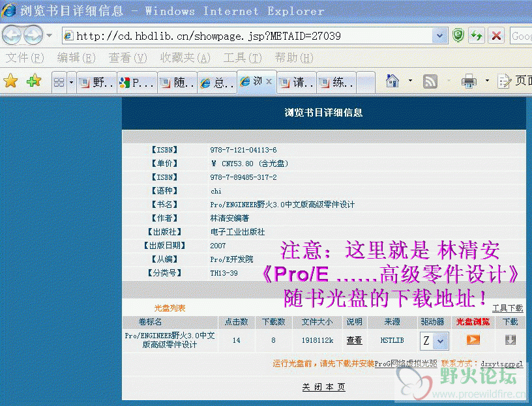
Task: Click the ISBN value 978-7-89485-317-2
Action: point(243,177)
